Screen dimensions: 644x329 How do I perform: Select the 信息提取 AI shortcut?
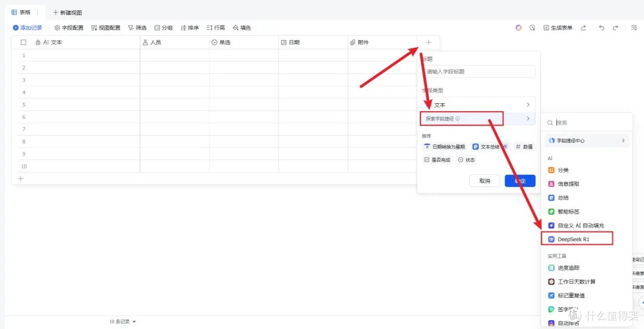(x=587, y=184)
